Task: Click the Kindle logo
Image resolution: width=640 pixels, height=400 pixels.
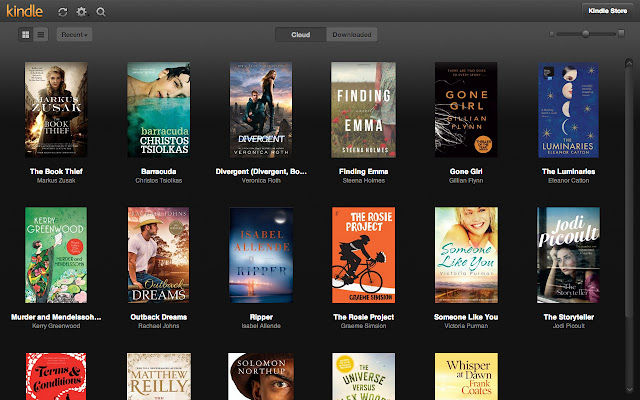Action: point(24,11)
